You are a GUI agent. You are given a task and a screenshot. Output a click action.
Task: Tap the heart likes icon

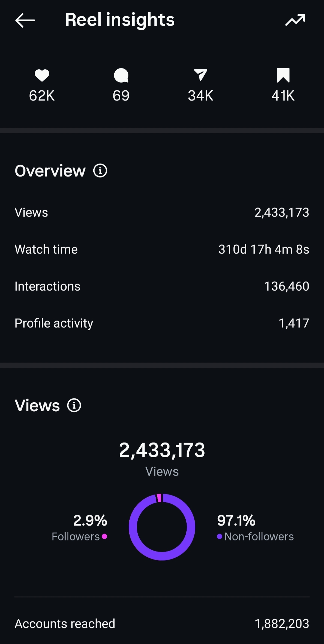(42, 75)
